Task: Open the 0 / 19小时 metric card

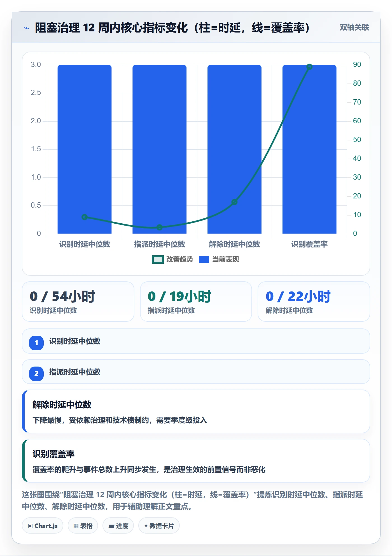Action: coord(196,302)
